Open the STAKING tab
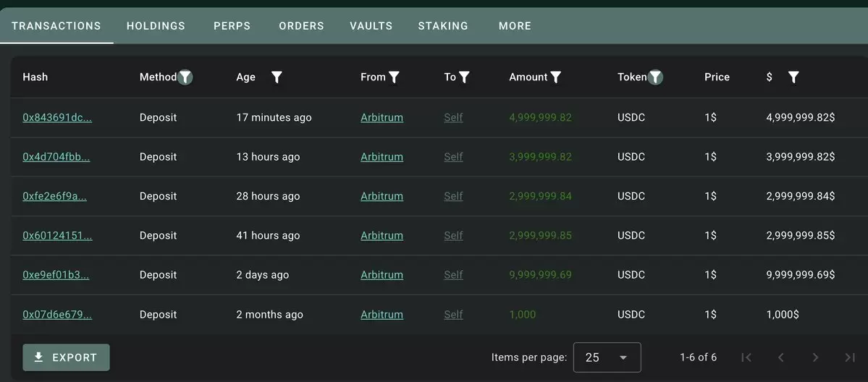This screenshot has width=868, height=382. [443, 25]
